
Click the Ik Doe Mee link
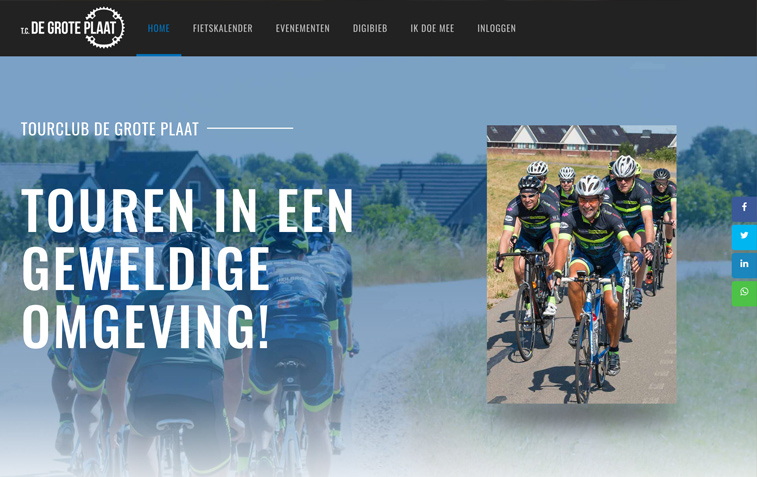[432, 28]
